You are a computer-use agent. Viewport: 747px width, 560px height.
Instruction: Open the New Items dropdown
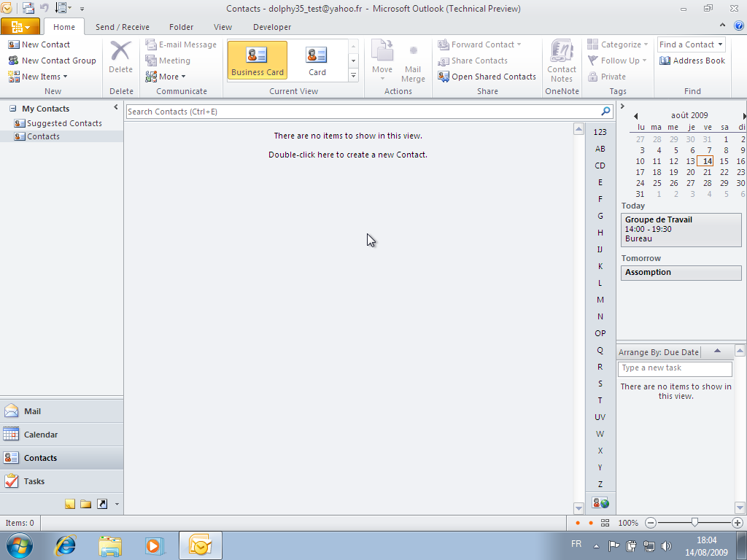coord(38,77)
